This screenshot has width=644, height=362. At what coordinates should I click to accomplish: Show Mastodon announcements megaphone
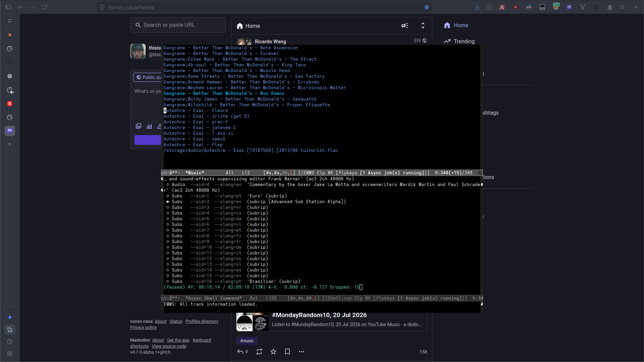(x=405, y=26)
